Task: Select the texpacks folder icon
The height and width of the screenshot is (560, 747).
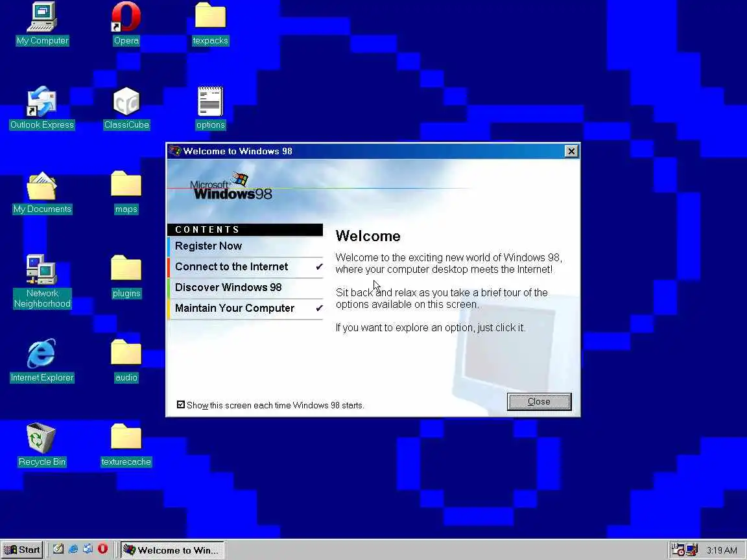Action: (x=210, y=23)
